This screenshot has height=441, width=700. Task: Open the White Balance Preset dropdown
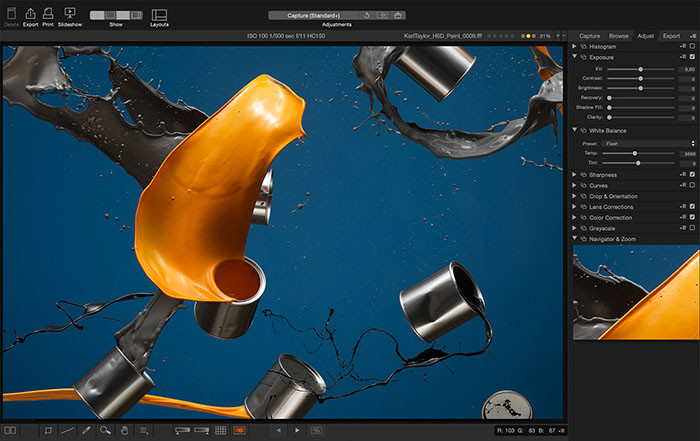tap(648, 143)
